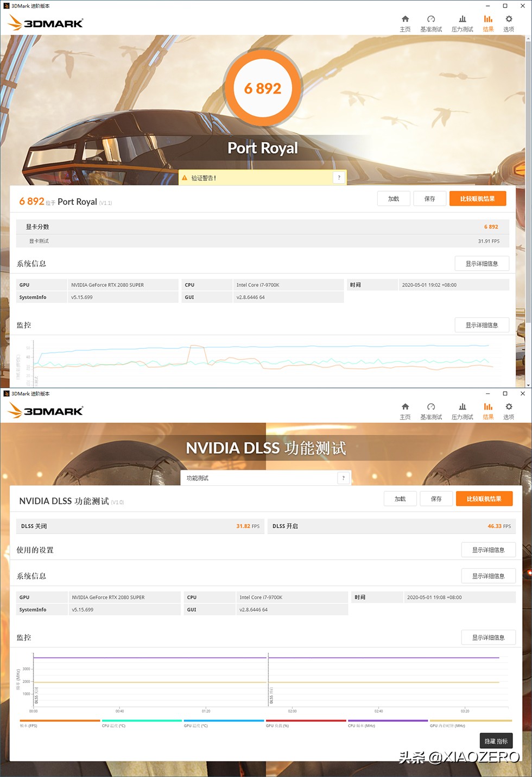Image resolution: width=532 pixels, height=777 pixels.
Task: Click the 显卡分数 row
Action: [x=262, y=227]
